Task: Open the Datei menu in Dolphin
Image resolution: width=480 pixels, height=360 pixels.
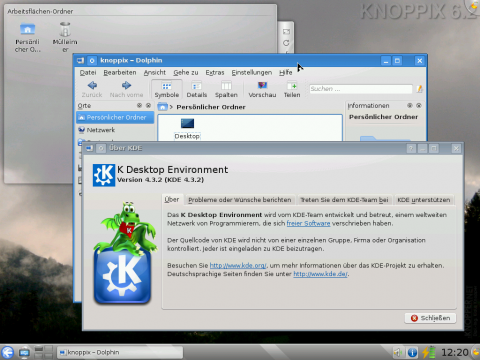Action: pyautogui.click(x=88, y=72)
